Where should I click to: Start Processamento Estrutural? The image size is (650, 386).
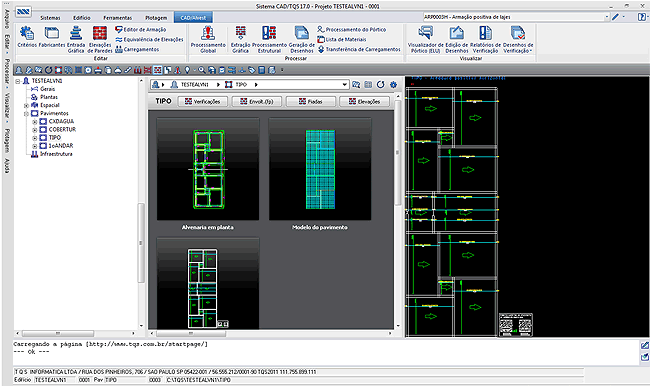269,39
